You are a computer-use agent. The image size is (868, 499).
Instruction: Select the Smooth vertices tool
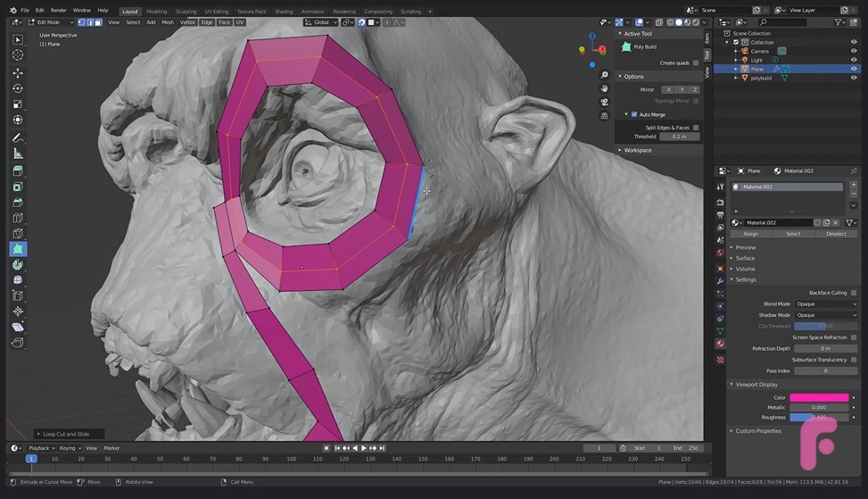[18, 280]
